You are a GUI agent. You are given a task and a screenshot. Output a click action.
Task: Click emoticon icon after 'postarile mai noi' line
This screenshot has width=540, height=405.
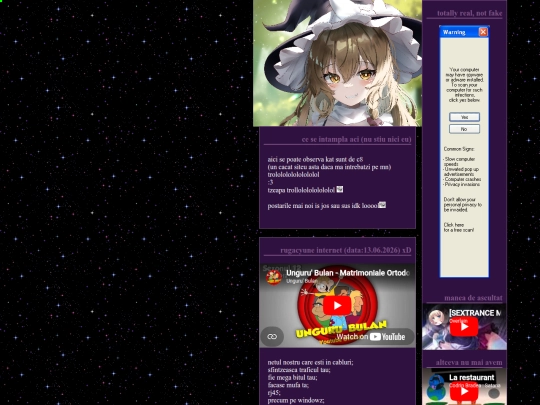pos(382,205)
